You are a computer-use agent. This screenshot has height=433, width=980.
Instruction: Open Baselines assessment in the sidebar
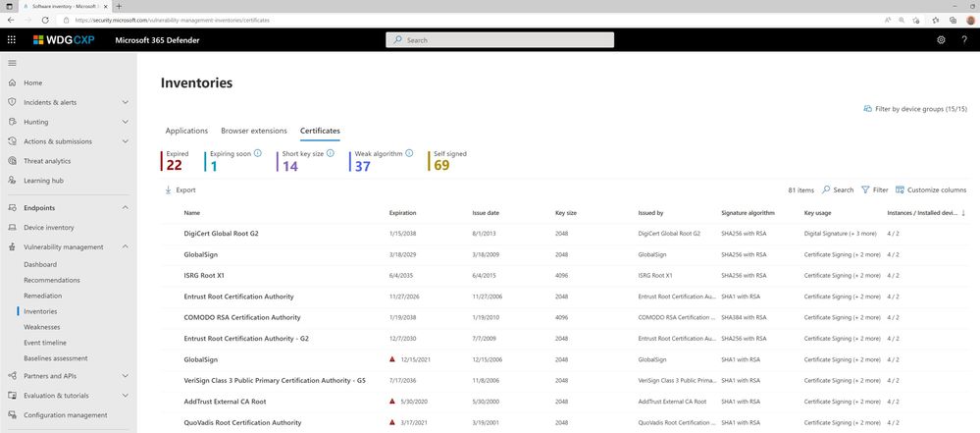(x=56, y=358)
